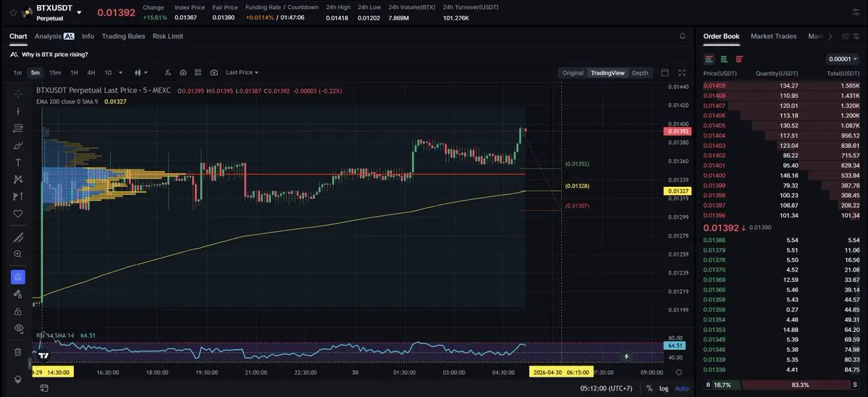Open the object tree layers icon

point(17,380)
